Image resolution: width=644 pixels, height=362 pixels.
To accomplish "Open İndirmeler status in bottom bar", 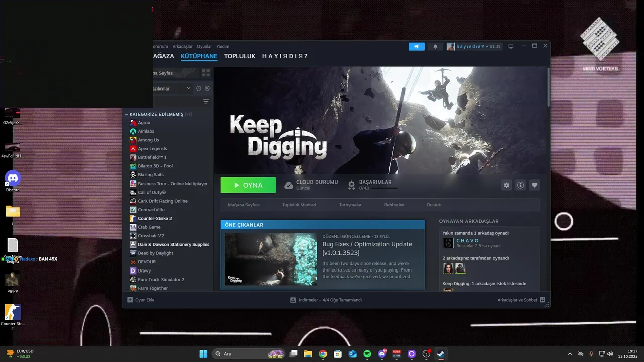I will click(326, 300).
